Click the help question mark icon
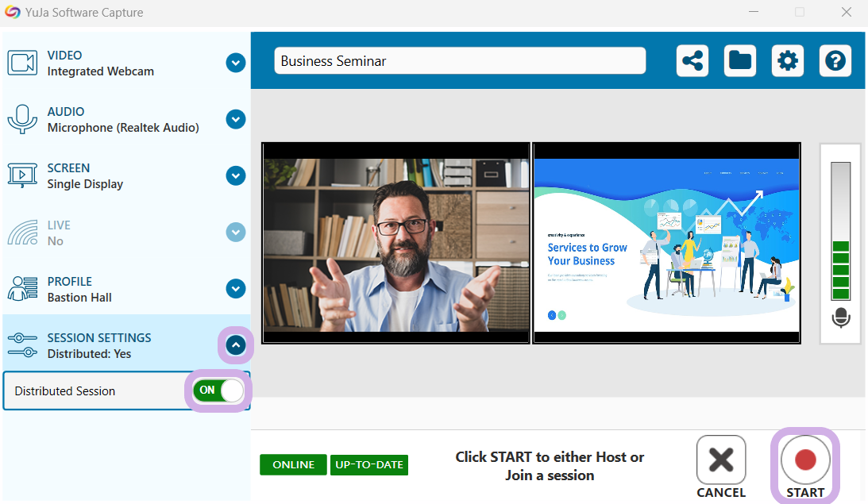Image resolution: width=868 pixels, height=504 pixels. 835,60
